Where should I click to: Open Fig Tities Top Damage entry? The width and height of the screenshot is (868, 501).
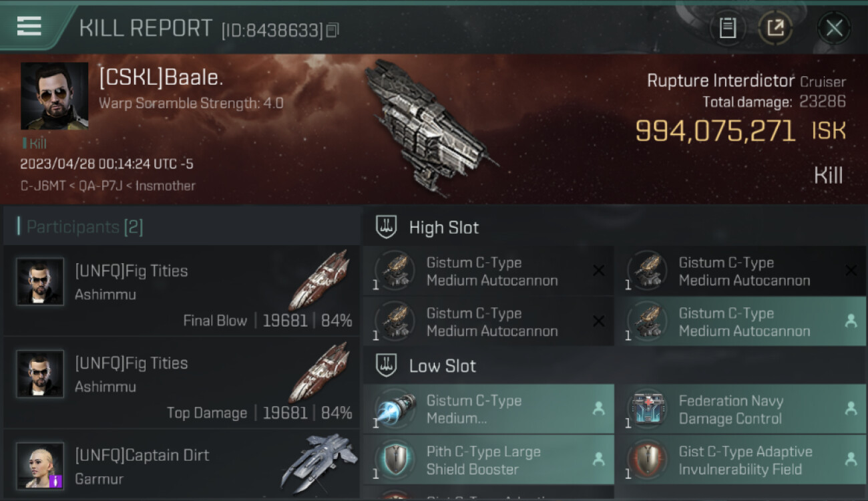(x=182, y=383)
